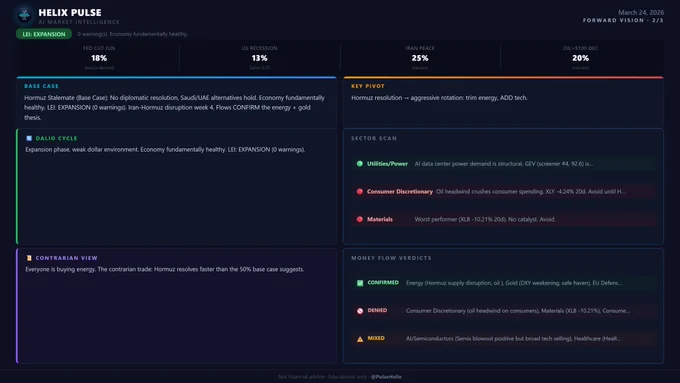This screenshot has height=383, width=680.
Task: Click the MONEY FLOW VERDICTS heading
Action: [391, 258]
